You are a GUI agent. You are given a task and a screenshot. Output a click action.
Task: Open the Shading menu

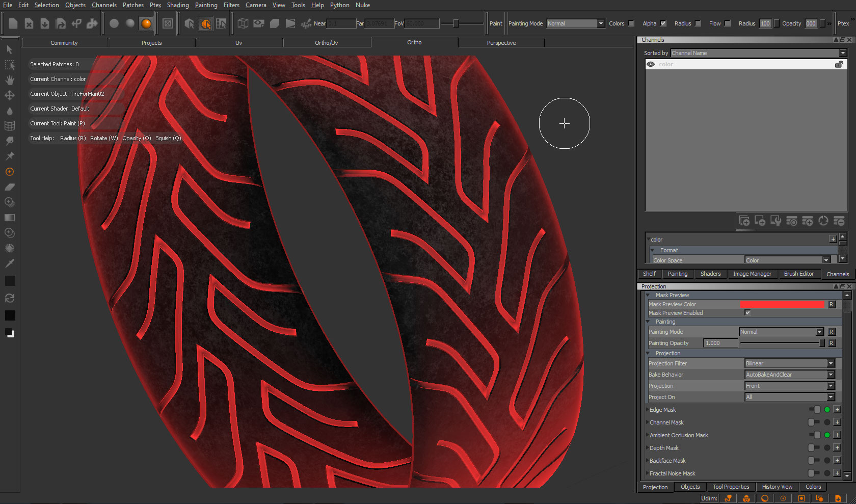178,5
